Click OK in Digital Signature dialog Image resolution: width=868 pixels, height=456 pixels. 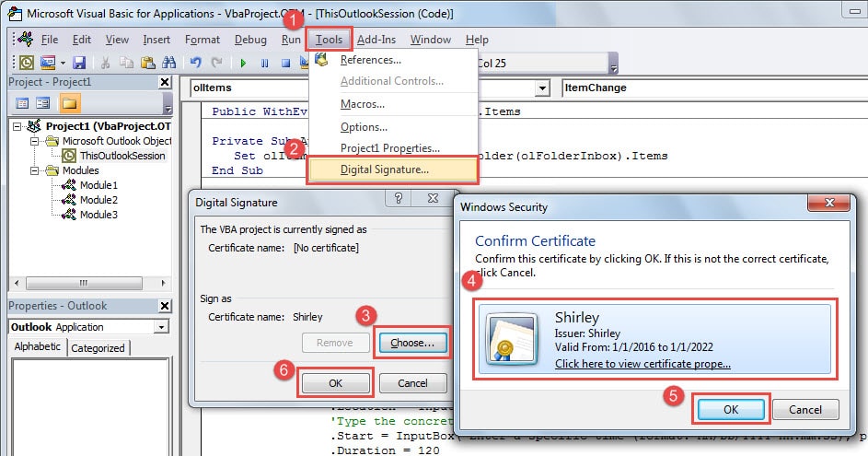(x=335, y=383)
